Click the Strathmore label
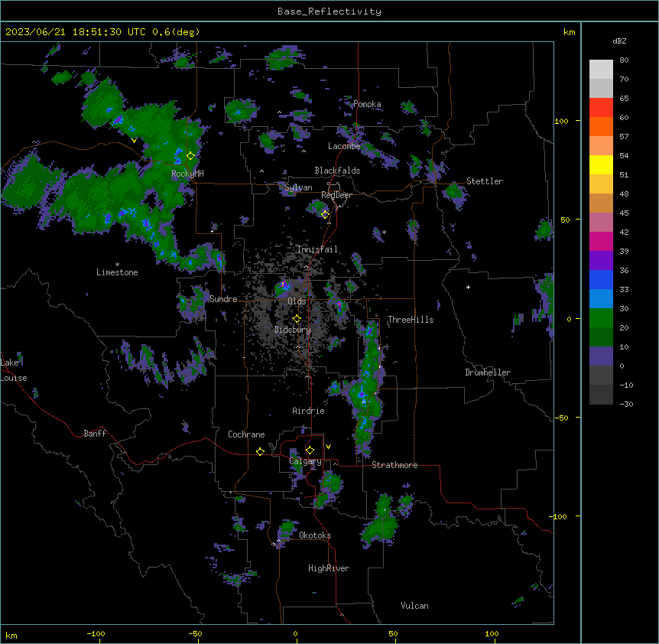This screenshot has width=659, height=644. (x=394, y=465)
